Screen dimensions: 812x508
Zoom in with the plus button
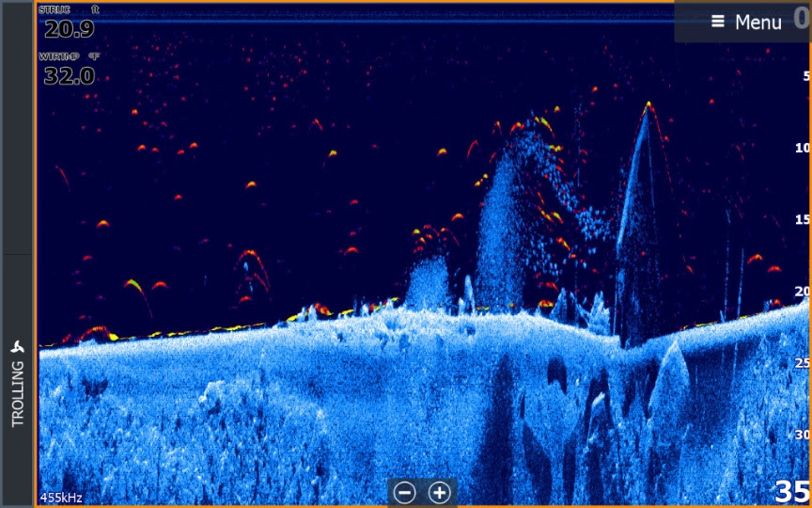coord(439,492)
